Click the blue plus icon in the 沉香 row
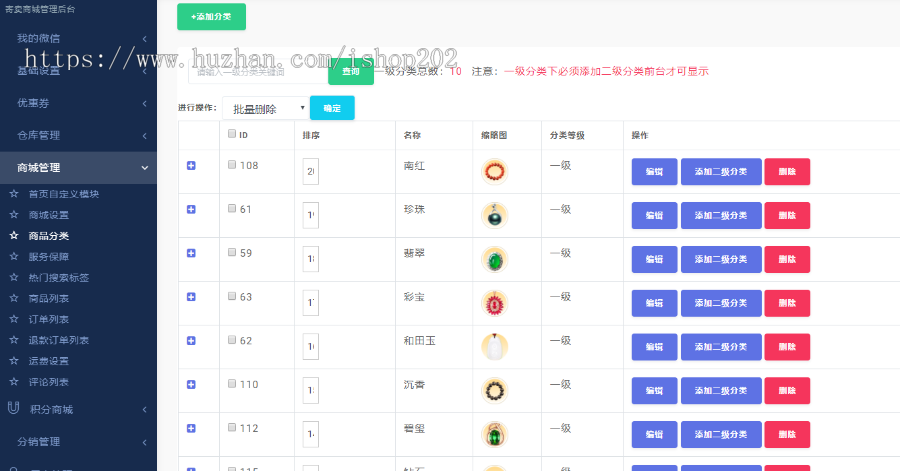Image resolution: width=900 pixels, height=471 pixels. coord(191,384)
